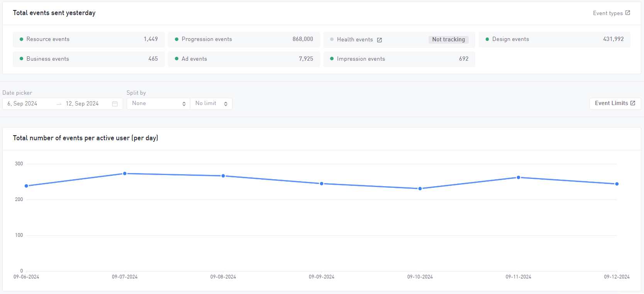This screenshot has height=294, width=644.
Task: Expand the No limit dropdown
Action: tap(211, 104)
